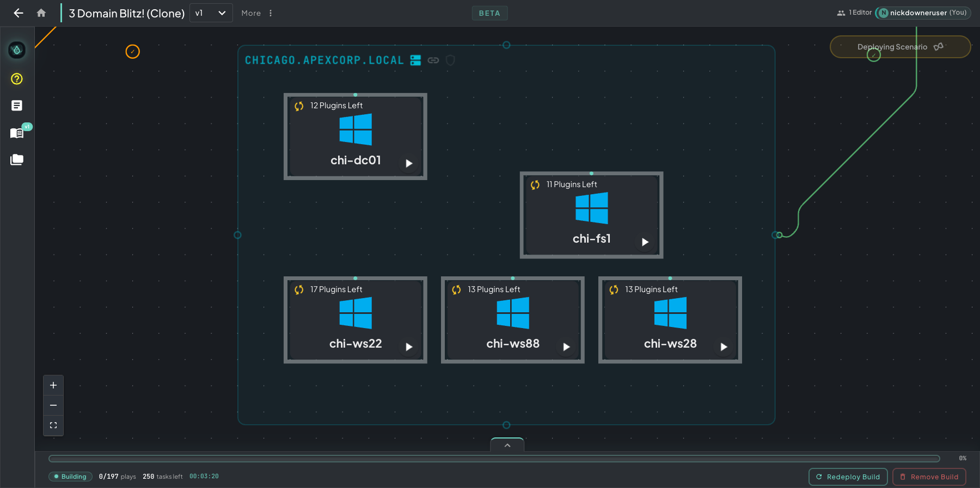
Task: Open the v1 version dropdown
Action: coord(211,13)
